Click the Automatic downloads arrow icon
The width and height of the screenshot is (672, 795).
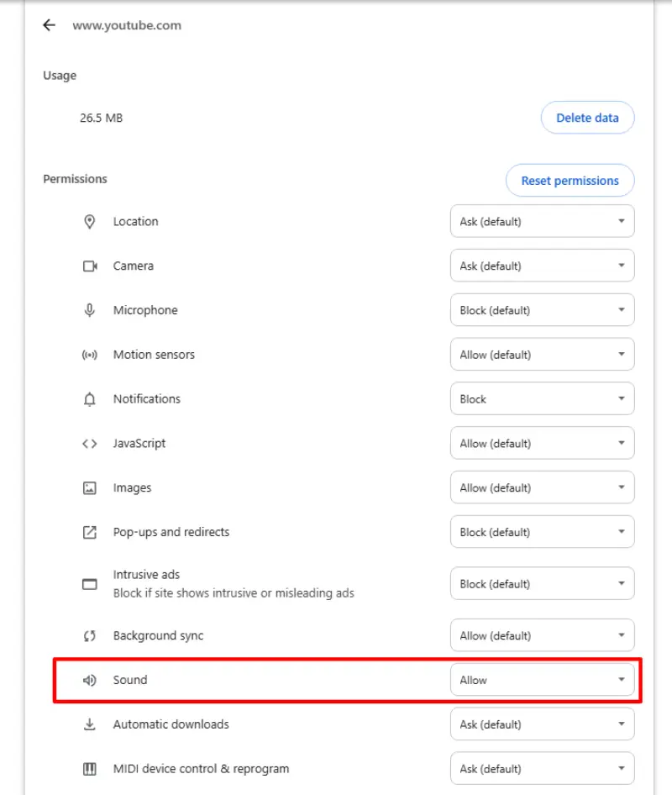tap(90, 724)
